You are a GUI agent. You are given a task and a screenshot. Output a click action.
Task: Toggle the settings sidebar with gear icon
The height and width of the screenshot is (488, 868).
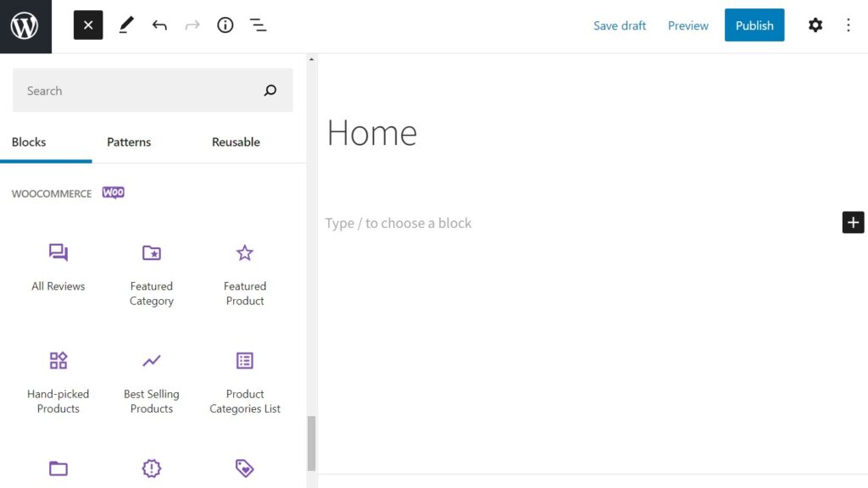[x=815, y=25]
